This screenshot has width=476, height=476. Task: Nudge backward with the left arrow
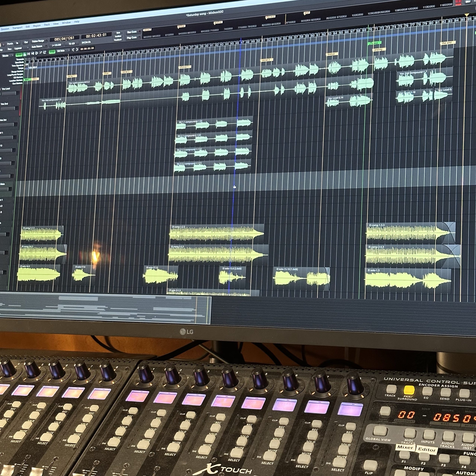pos(73,50)
